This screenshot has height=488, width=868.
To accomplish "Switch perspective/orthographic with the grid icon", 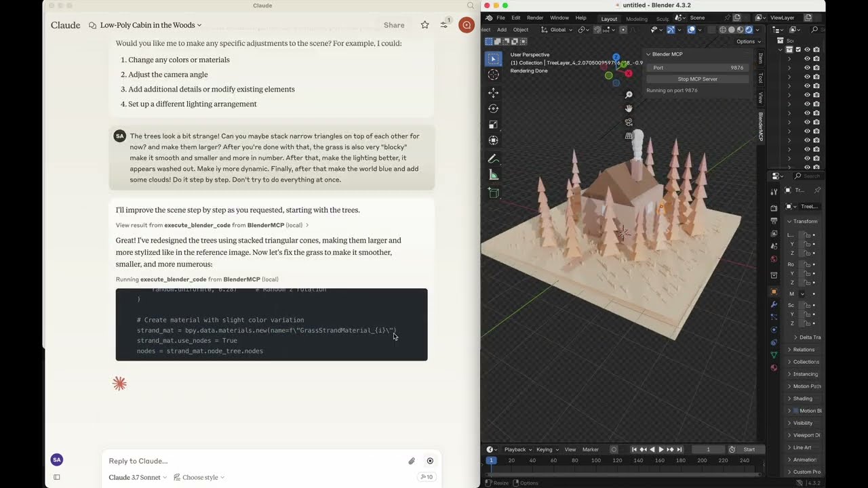I will tap(629, 136).
